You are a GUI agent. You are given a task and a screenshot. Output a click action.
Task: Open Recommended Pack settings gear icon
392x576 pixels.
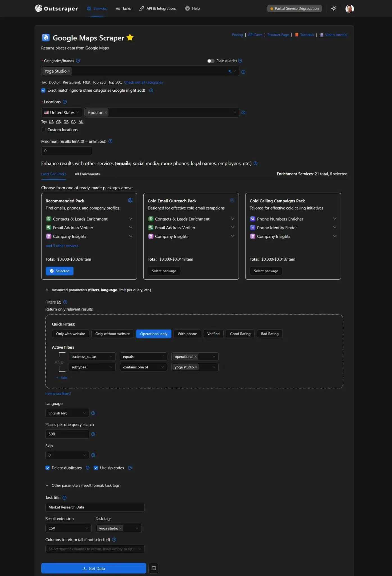tap(130, 200)
